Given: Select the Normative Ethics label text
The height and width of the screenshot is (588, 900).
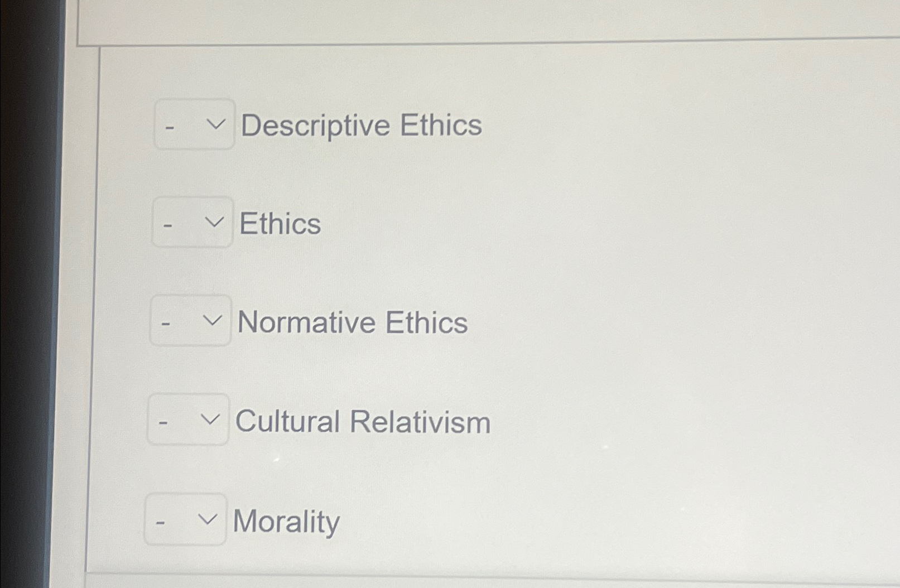Looking at the screenshot, I should point(352,322).
